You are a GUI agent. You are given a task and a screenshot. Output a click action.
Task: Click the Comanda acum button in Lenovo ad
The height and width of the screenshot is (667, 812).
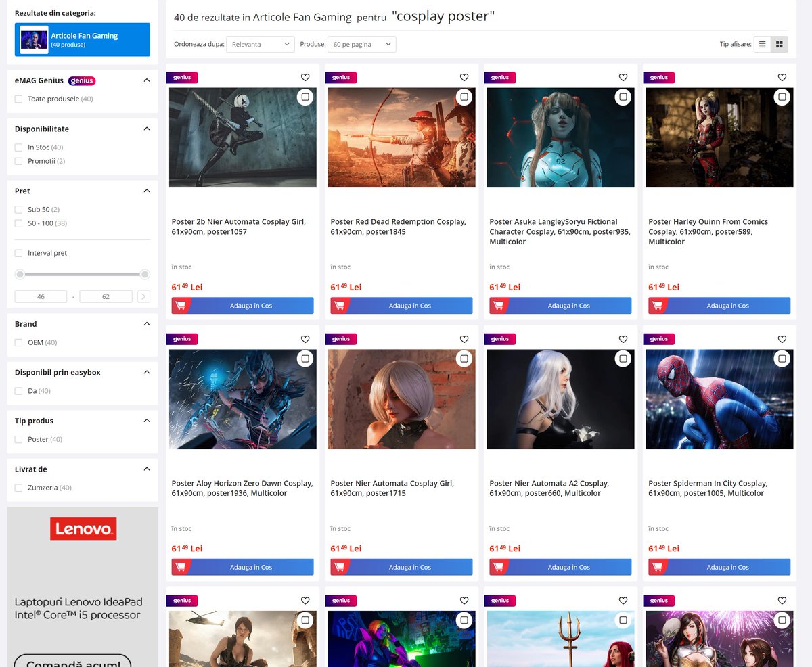[x=72, y=661]
